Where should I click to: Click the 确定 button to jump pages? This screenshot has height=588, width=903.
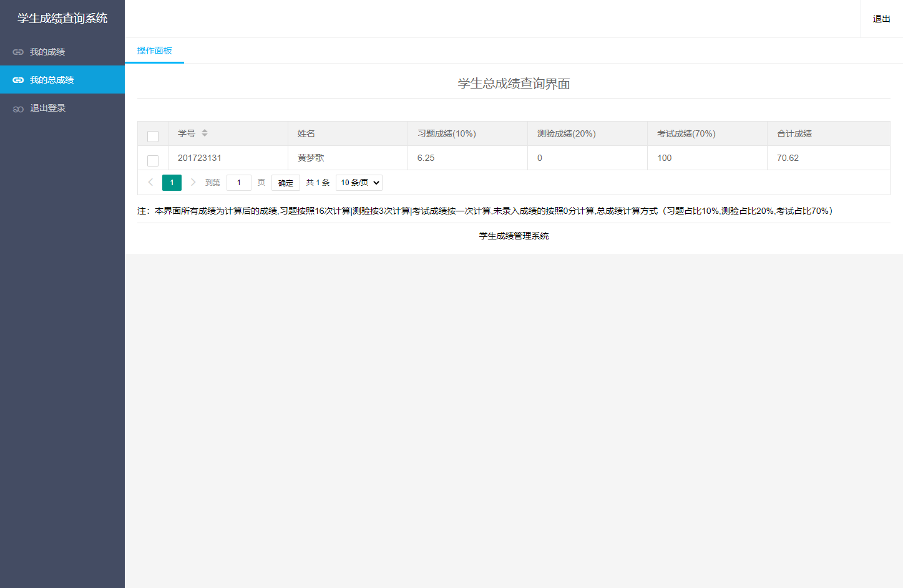coord(285,182)
